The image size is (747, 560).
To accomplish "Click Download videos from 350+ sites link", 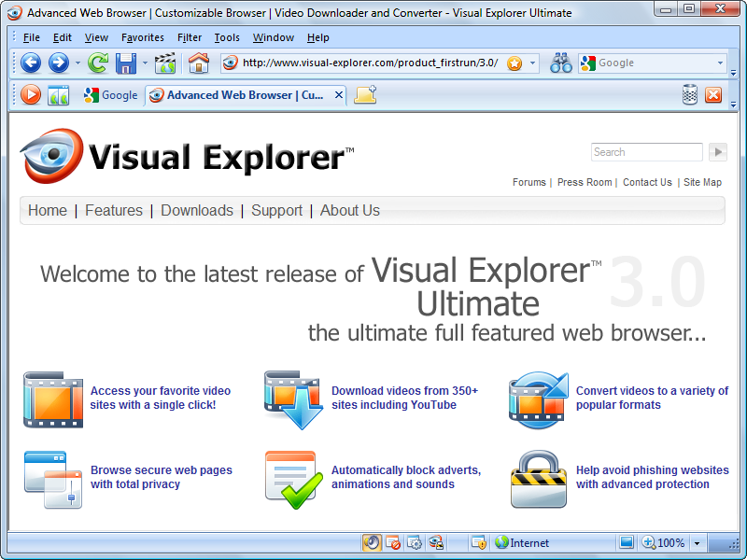I will 404,398.
